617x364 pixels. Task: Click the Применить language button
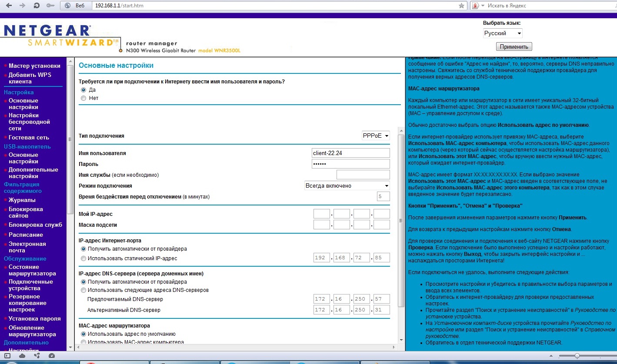pyautogui.click(x=514, y=46)
